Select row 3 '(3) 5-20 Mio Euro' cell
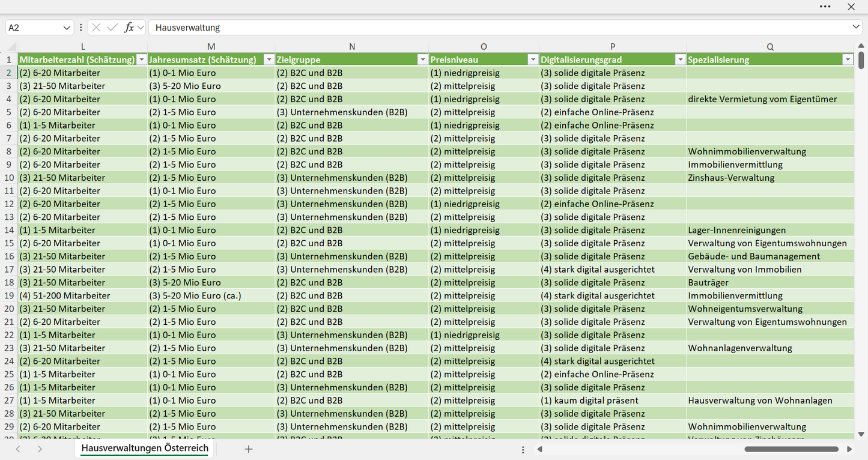 (x=211, y=86)
